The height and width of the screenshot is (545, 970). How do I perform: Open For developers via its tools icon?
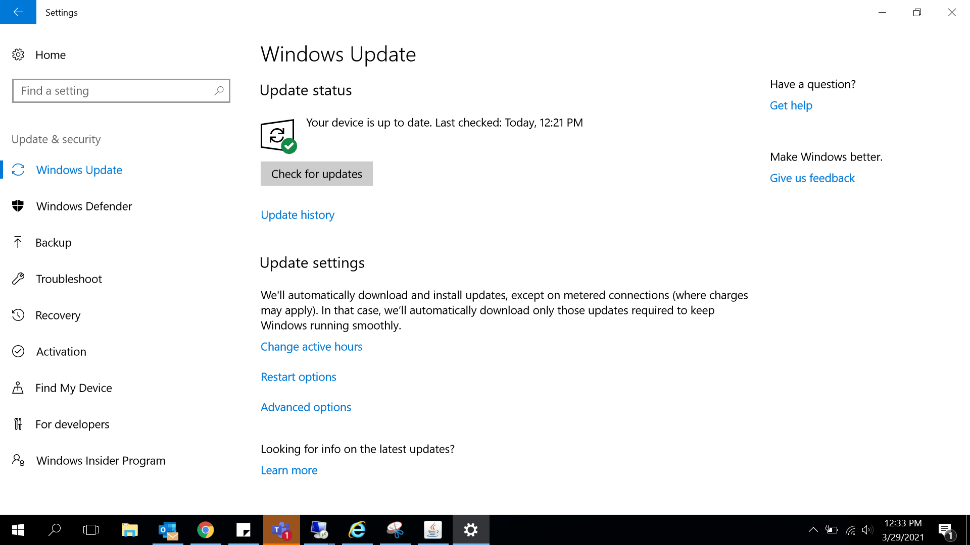click(18, 424)
